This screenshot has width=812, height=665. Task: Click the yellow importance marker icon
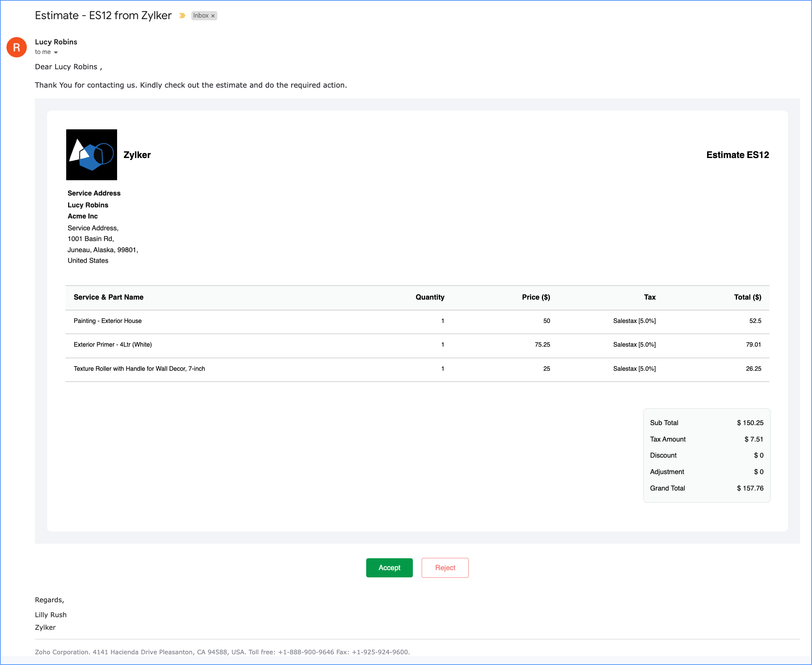182,16
